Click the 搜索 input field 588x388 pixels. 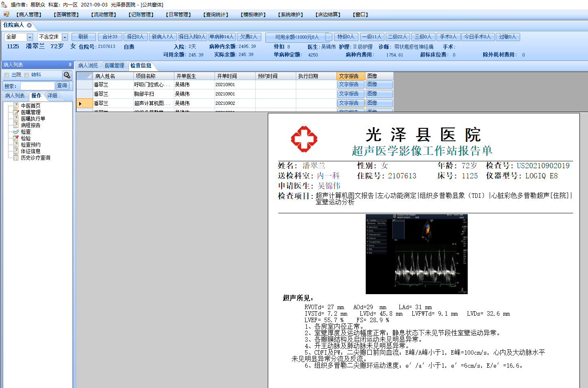coord(37,86)
